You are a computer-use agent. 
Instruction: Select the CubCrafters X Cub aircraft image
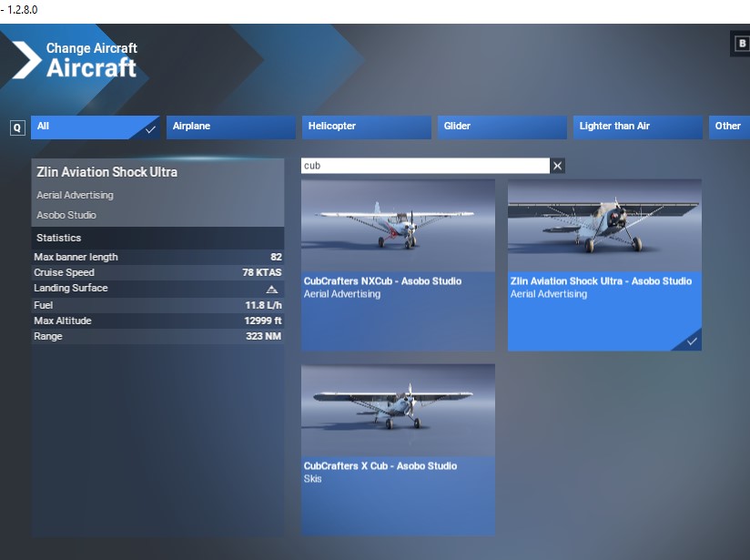[398, 410]
